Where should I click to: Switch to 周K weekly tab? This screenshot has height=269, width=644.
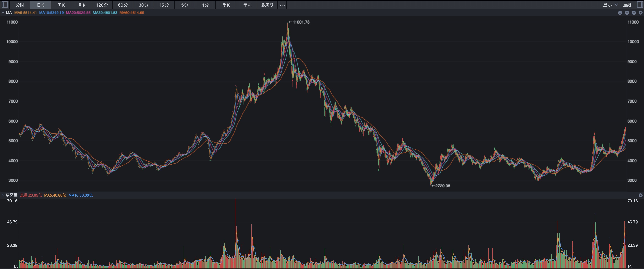coord(61,5)
